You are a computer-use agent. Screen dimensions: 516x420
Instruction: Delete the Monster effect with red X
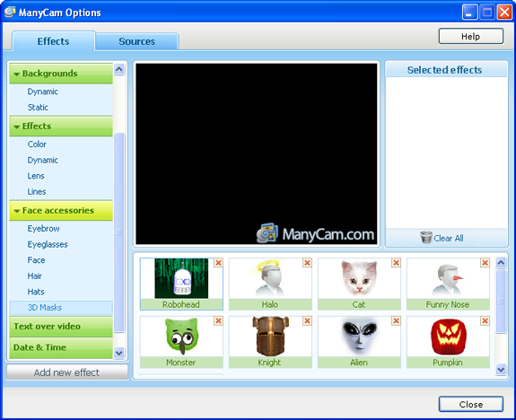point(218,320)
